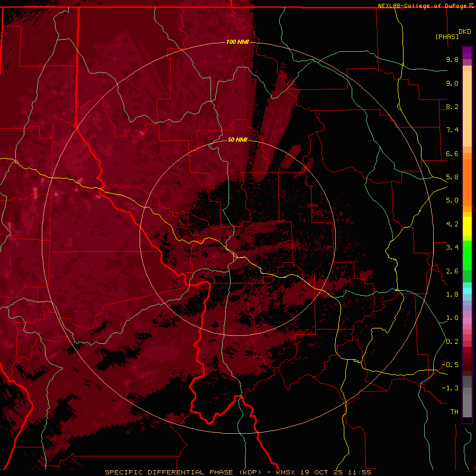Click the 9.0 scale label
Image resolution: width=476 pixels, height=476 pixels.
pos(452,83)
